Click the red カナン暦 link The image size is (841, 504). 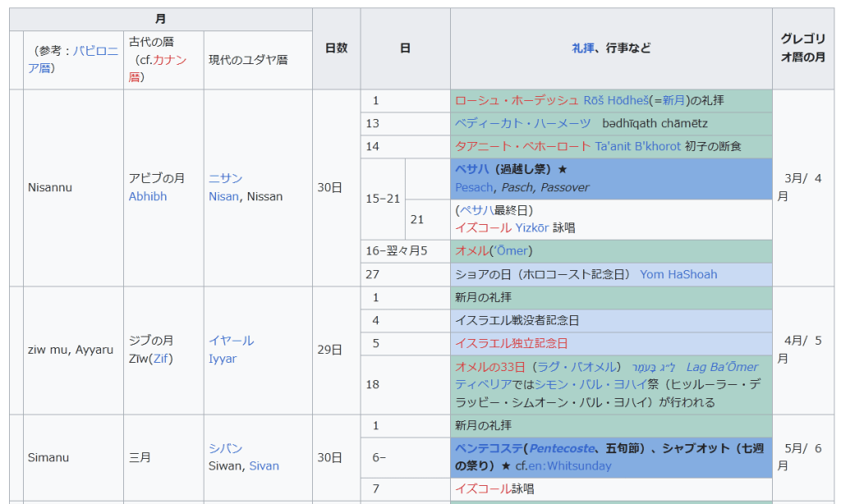(x=169, y=60)
